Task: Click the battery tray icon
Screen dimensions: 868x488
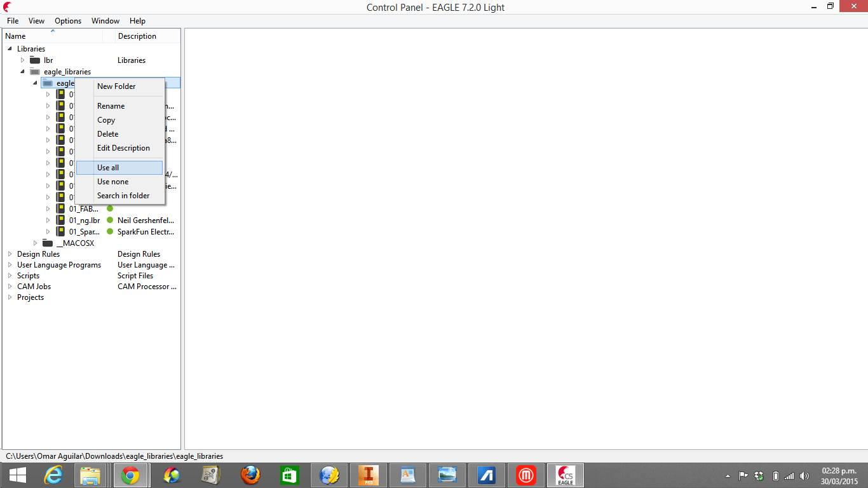Action: coord(775,476)
